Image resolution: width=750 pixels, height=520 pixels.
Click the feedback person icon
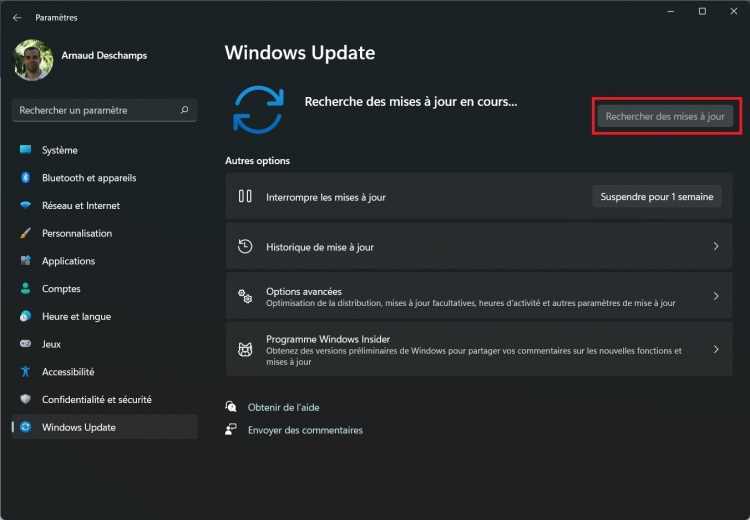tap(231, 429)
